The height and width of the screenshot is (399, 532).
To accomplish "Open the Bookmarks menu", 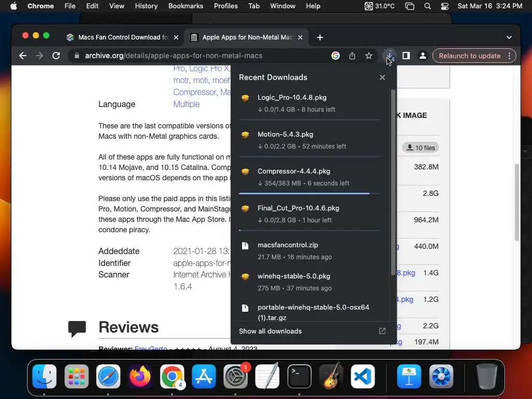I will click(186, 6).
